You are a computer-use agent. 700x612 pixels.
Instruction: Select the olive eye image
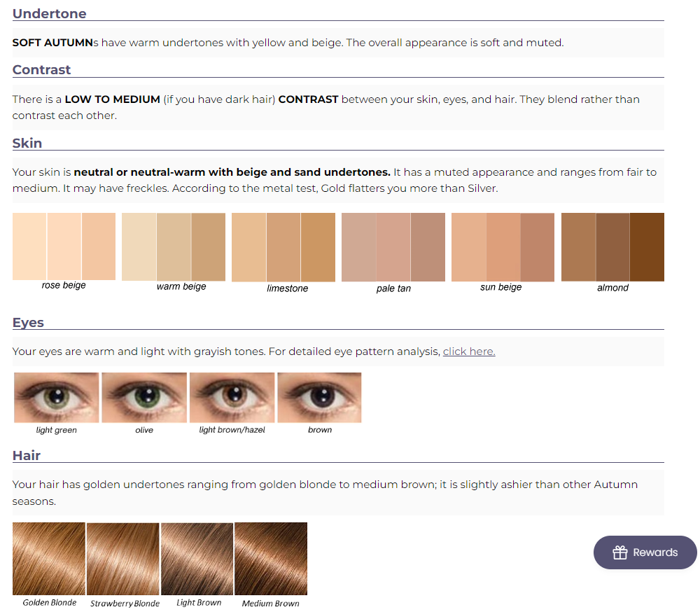(x=144, y=398)
